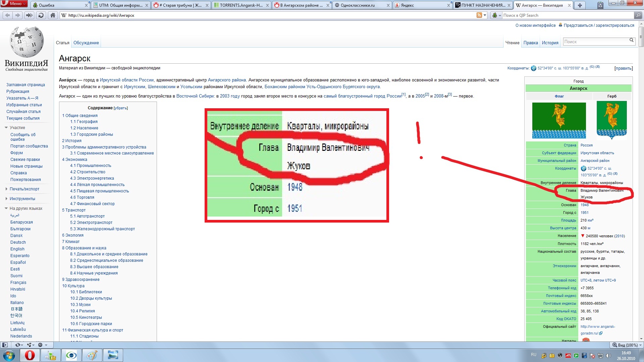Image resolution: width=644 pixels, height=362 pixels.
Task: Toggle the Opera panel button in status bar
Action: pyautogui.click(x=5, y=345)
